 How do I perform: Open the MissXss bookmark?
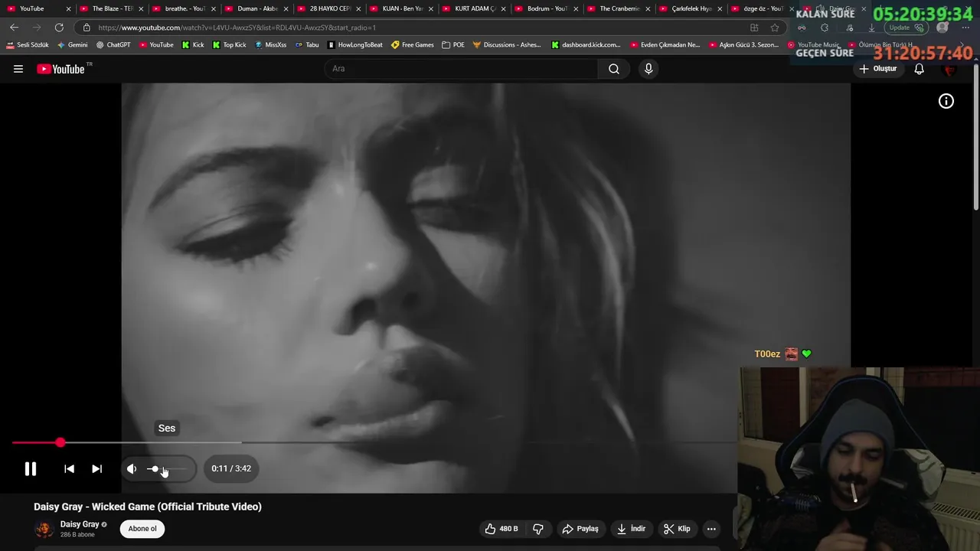270,45
